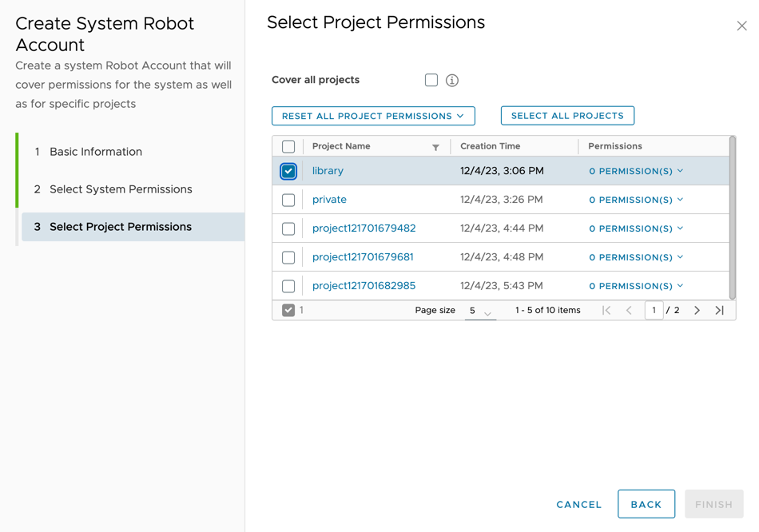Click the first-page pagination icon
759x532 pixels.
click(x=606, y=310)
